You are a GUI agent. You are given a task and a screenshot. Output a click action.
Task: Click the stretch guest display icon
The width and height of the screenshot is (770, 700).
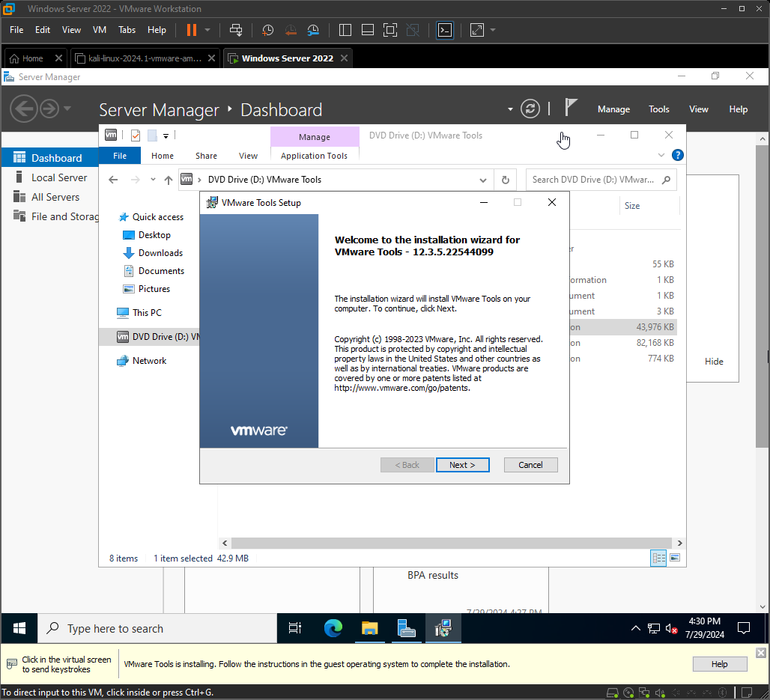(x=477, y=30)
